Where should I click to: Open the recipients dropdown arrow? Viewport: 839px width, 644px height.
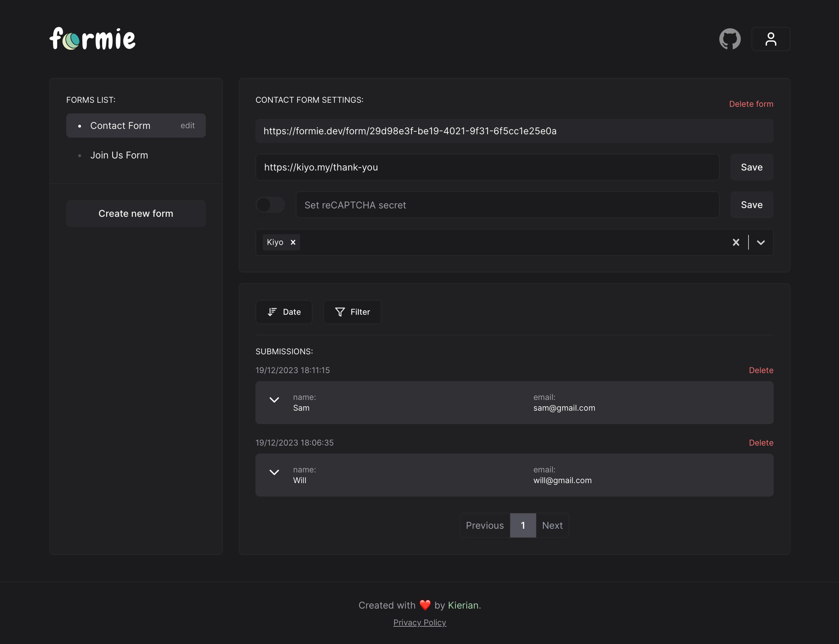[x=761, y=242]
